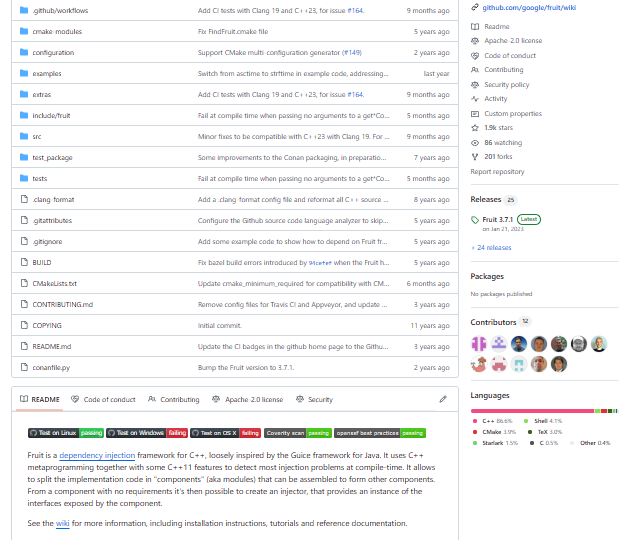This screenshot has height=540, width=636.
Task: Click the star icon next to 1.9k stars
Action: [475, 128]
